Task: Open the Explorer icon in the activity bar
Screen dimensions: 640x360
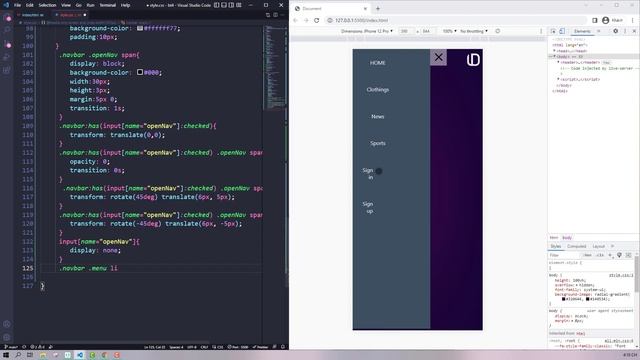Action: coord(7,18)
